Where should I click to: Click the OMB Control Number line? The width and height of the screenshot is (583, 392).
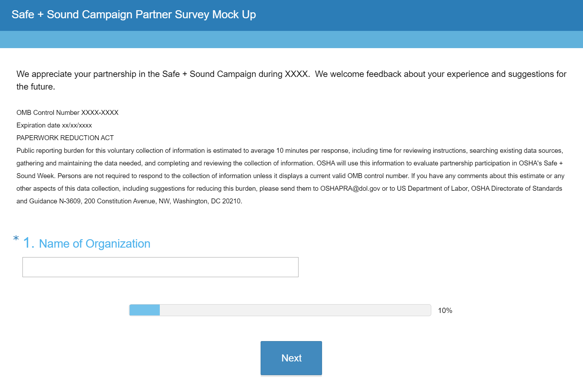point(67,113)
